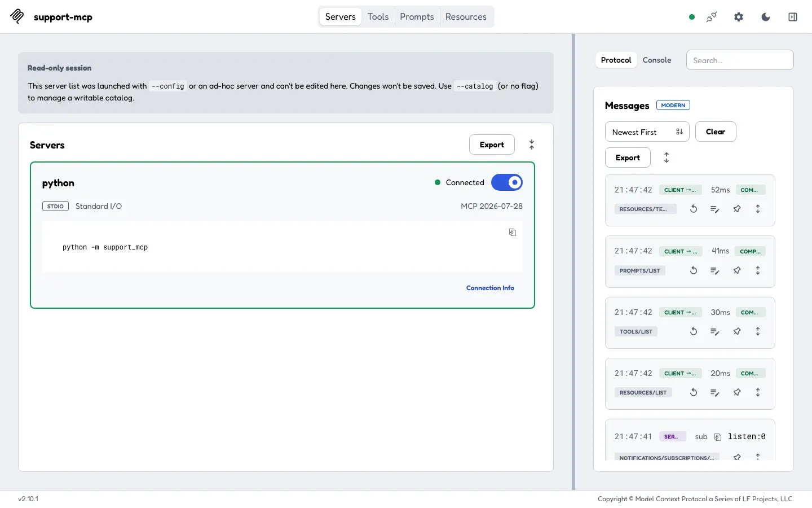Click Export button in Servers panel

(492, 144)
